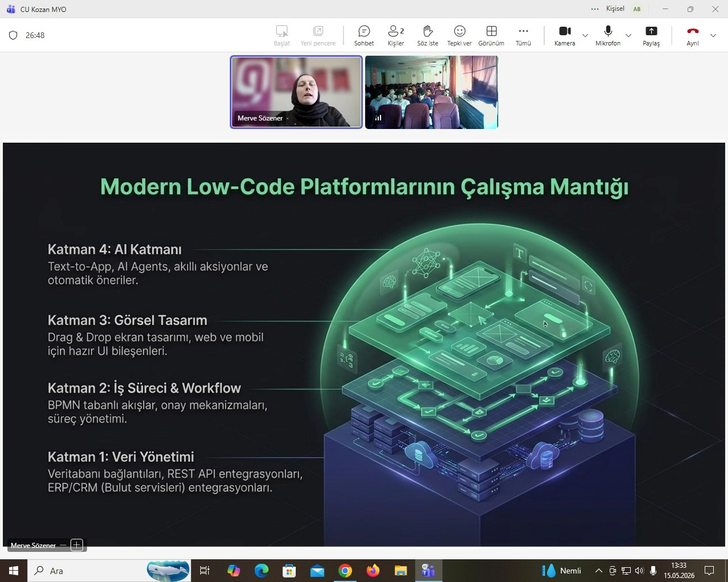Open the Tümü more options menu

[x=523, y=36]
